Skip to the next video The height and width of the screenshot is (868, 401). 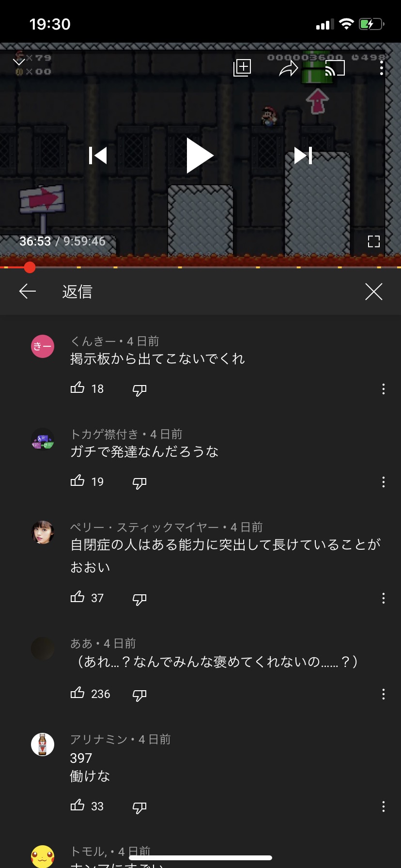point(303,155)
